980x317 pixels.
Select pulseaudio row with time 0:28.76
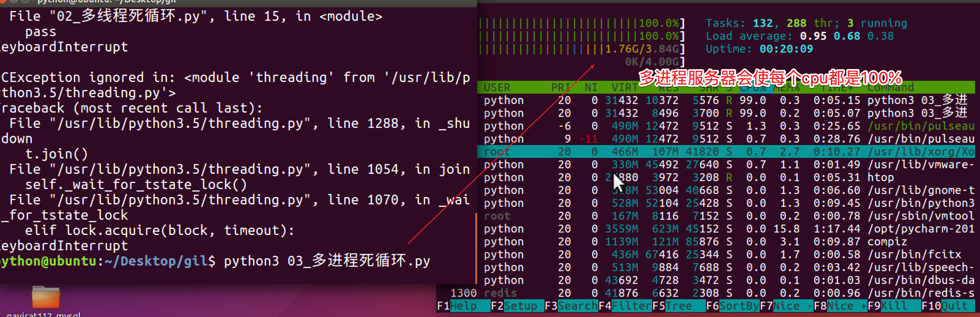(x=726, y=139)
